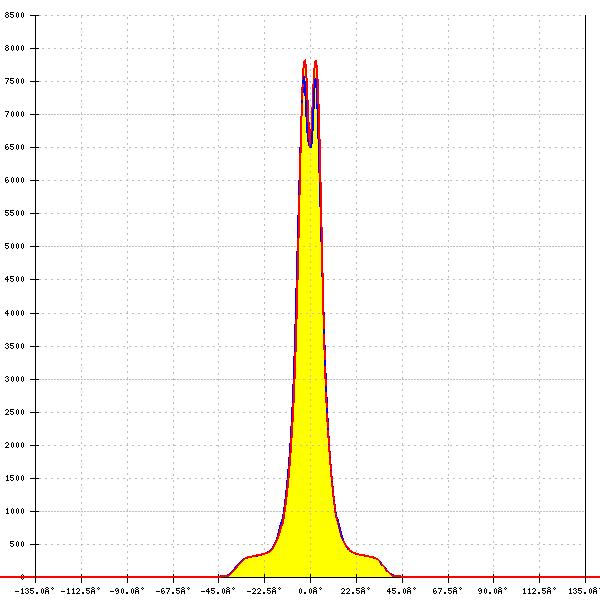This screenshot has width=600, height=600.
Task: Click the negative -45.0 degree x-axis label
Action: click(x=218, y=591)
